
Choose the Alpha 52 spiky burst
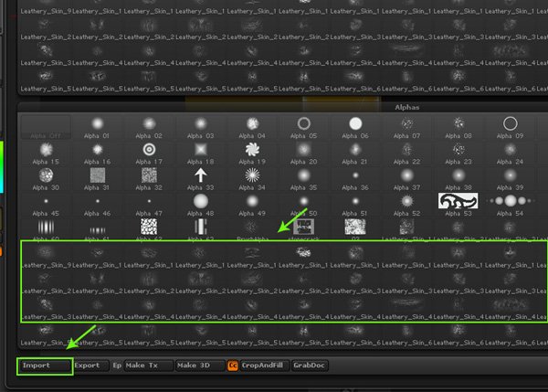pos(406,206)
